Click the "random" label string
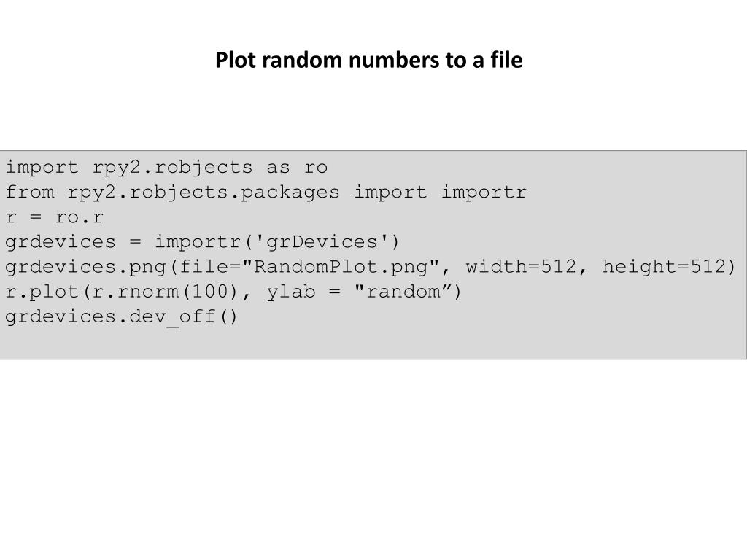 pos(403,292)
